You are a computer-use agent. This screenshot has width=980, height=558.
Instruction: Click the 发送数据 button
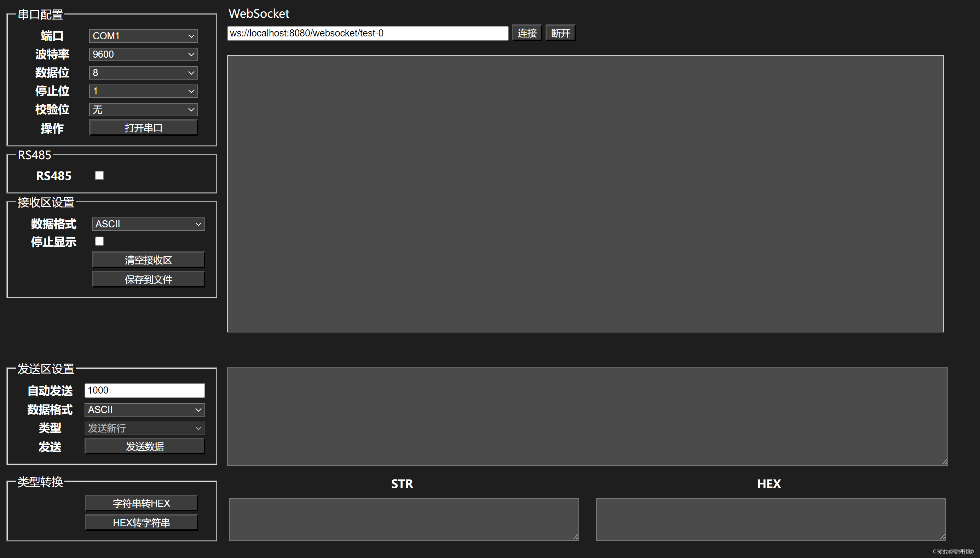tap(145, 447)
